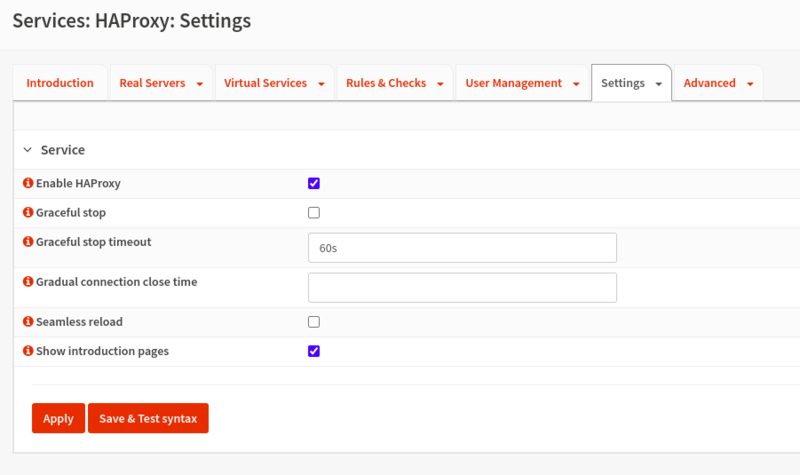Screen dimensions: 800x475
Task: Click info icon for Show introduction pages
Action: 28,351
